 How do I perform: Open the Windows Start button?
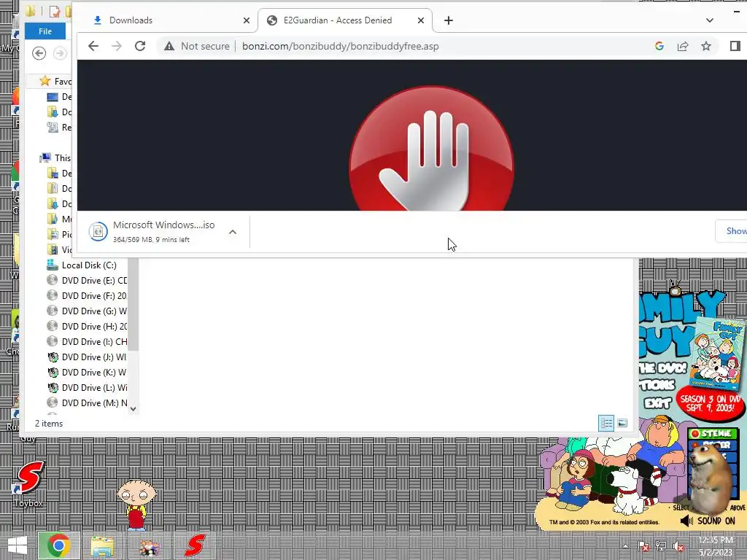click(18, 546)
